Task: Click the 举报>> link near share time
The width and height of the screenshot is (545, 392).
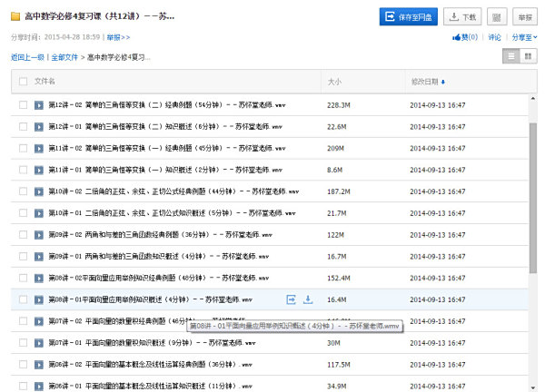Action: point(118,37)
